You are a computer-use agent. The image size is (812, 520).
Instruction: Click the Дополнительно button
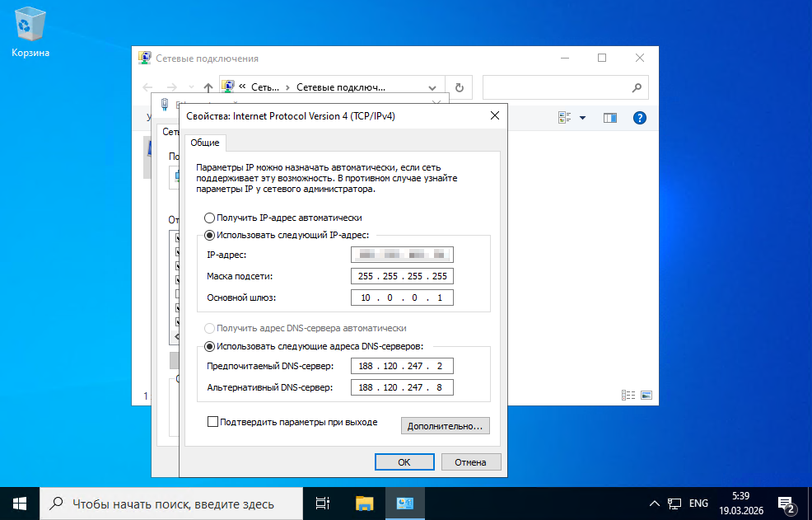coord(445,426)
